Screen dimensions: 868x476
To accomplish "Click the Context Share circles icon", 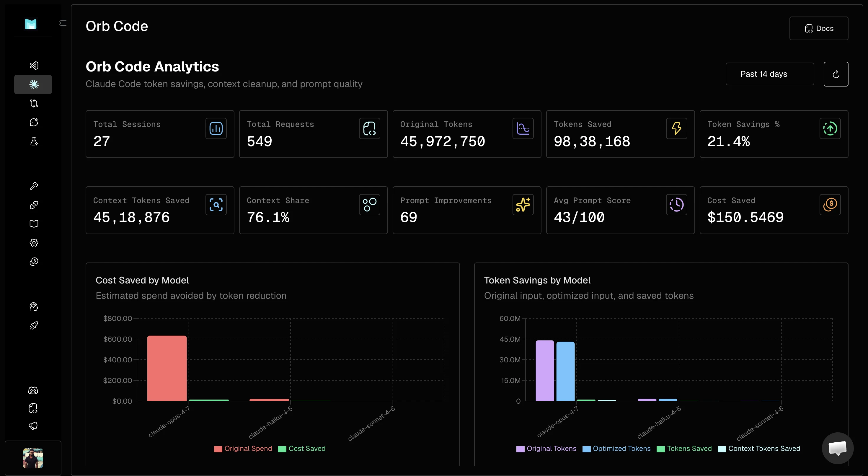I will (x=369, y=205).
